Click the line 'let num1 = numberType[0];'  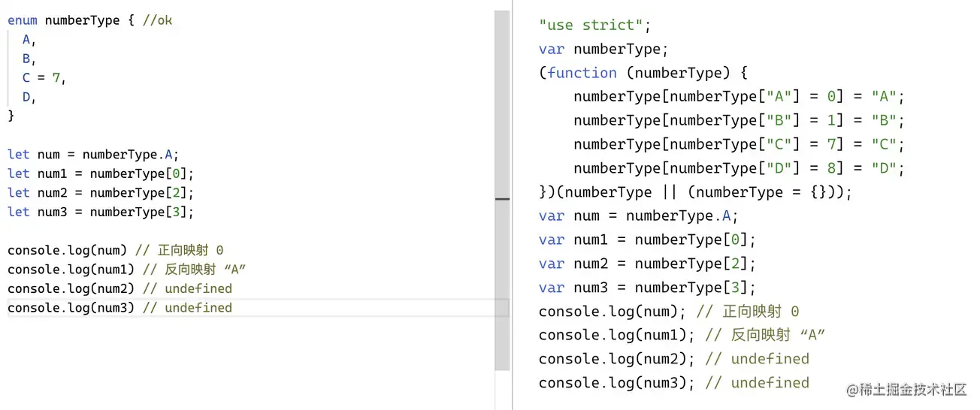(x=101, y=173)
